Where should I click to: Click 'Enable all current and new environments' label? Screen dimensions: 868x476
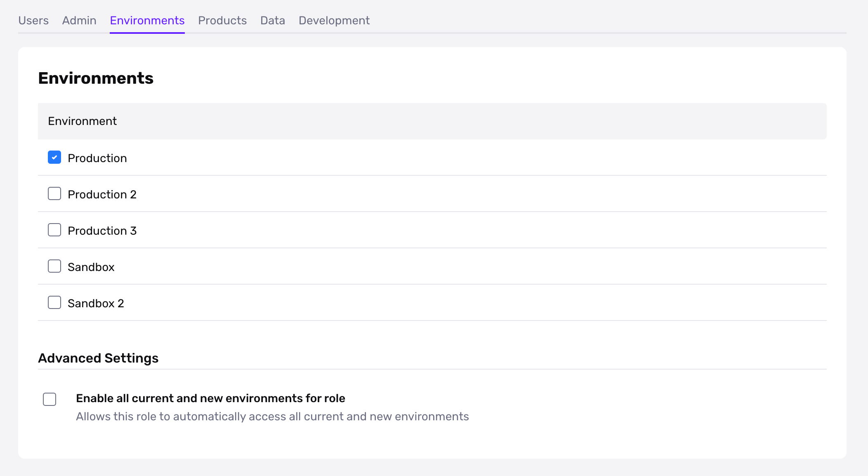click(211, 398)
